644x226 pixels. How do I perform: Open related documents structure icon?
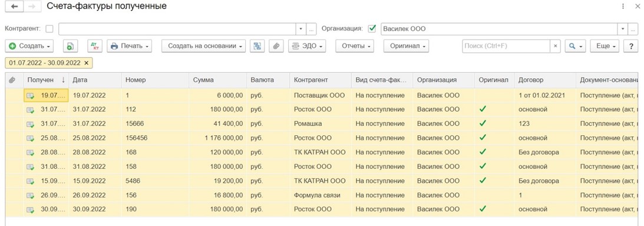pos(257,46)
